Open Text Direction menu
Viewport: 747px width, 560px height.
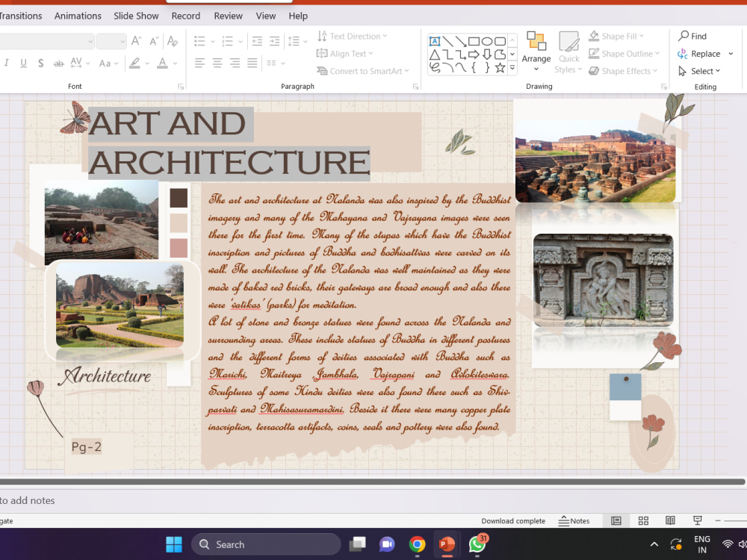[x=352, y=36]
